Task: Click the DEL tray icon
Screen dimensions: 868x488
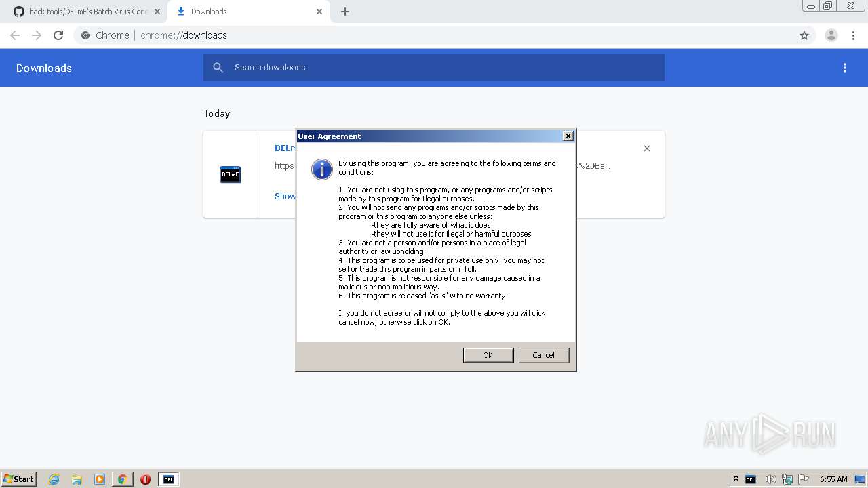Action: (x=750, y=479)
